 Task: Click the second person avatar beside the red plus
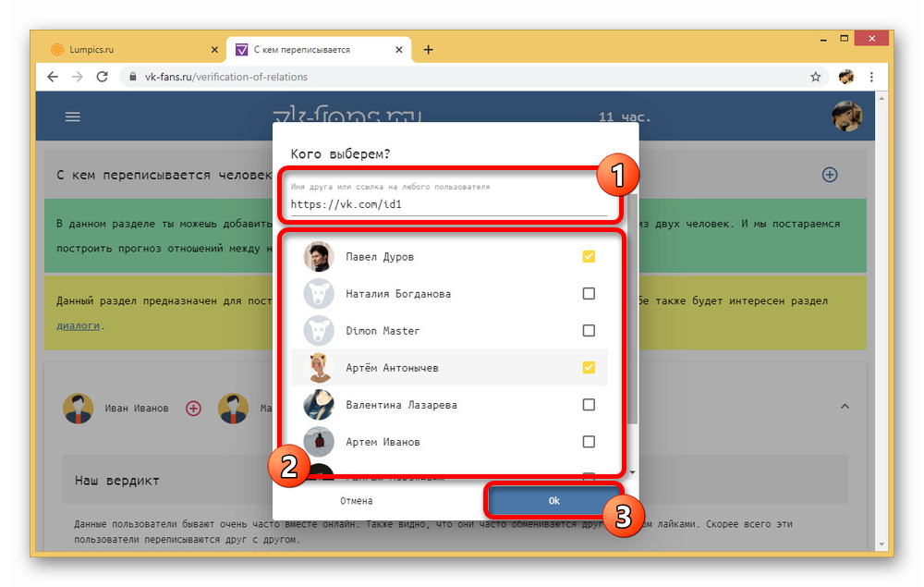(233, 408)
